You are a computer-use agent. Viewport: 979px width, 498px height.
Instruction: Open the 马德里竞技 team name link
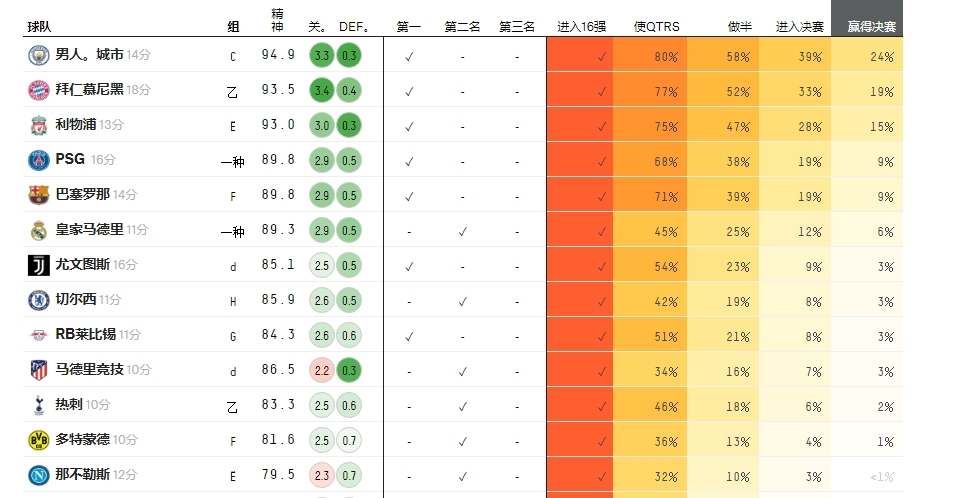pos(89,370)
